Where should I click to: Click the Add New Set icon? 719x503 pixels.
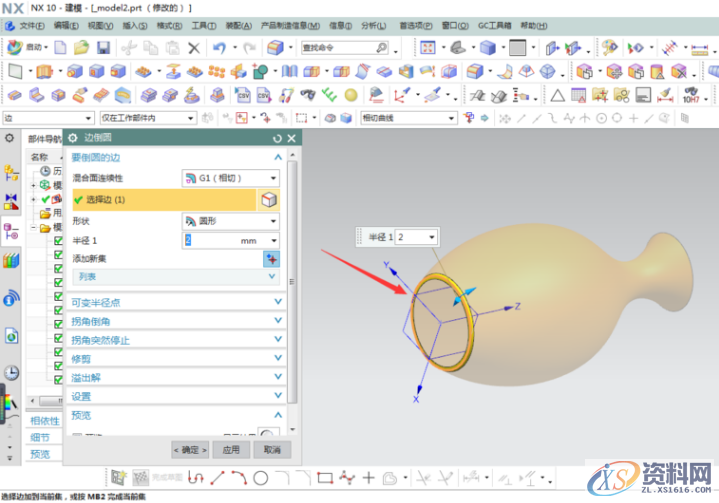[270, 258]
